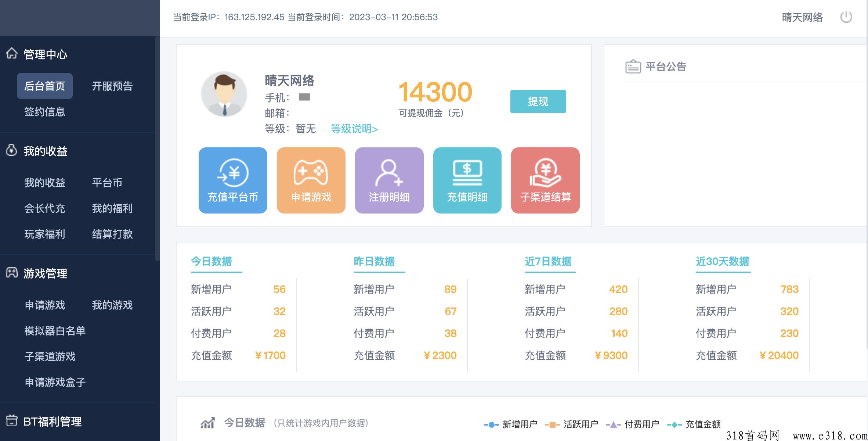The image size is (868, 441).
Task: Click 7-day 充值金额 value ¥9300
Action: [x=611, y=355]
